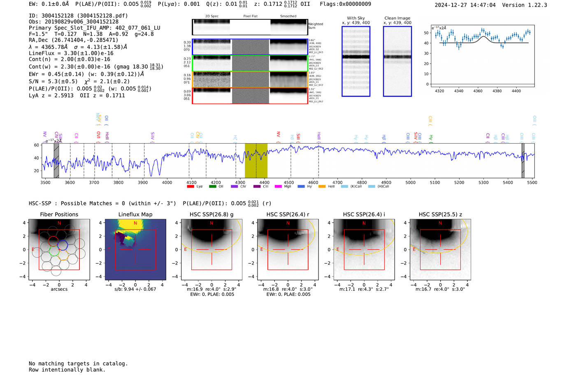Open the HSC SSP(26.4) r image
Viewport: 576px width, 392px height.
click(288, 250)
